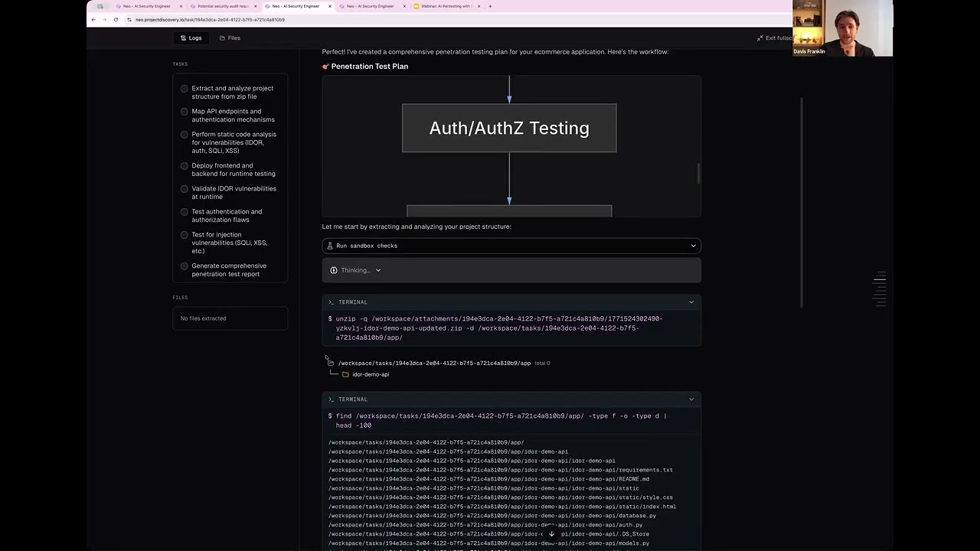Toggle the Perform static code analysis task circle
This screenshot has width=980, height=551.
coord(185,135)
